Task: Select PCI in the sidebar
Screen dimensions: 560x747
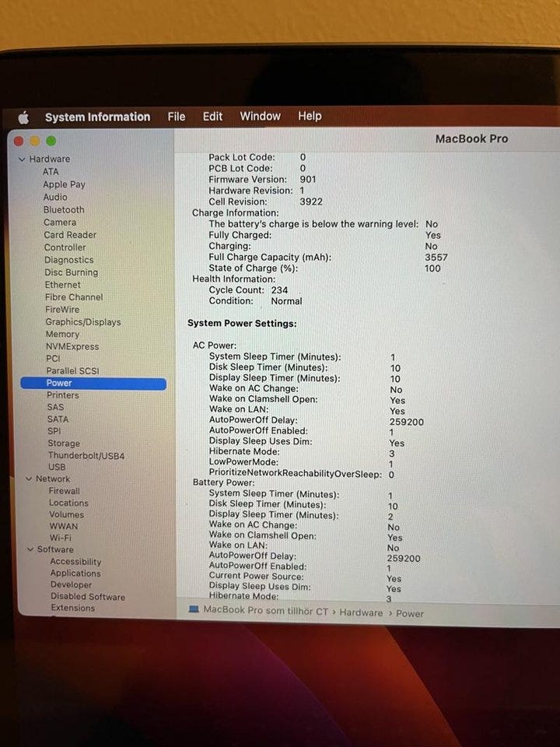Action: pos(54,358)
